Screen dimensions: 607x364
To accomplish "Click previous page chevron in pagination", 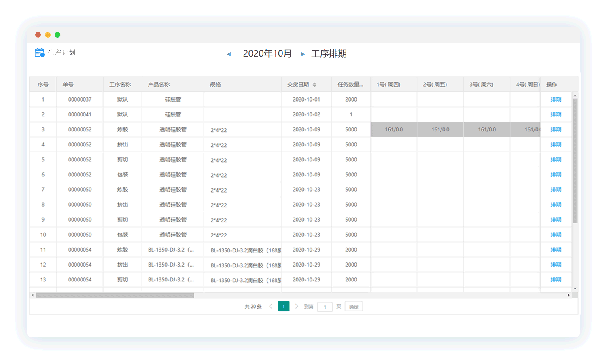I will click(271, 307).
